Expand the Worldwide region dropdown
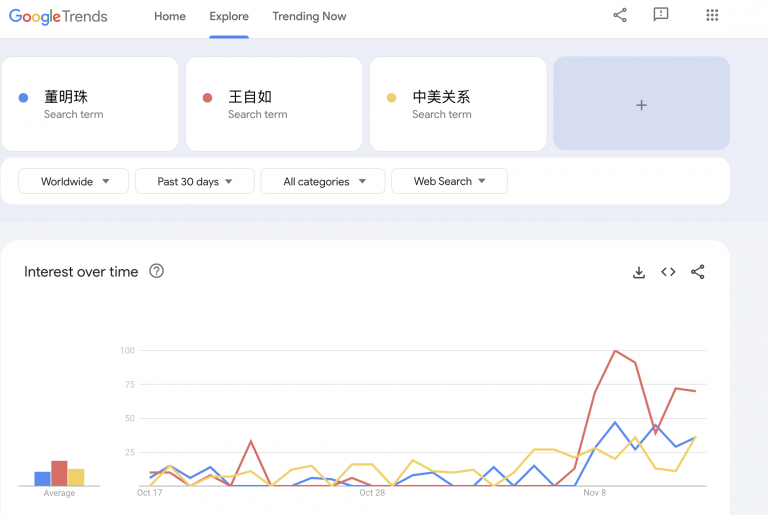Viewport: 768px width, 515px height. [x=74, y=181]
